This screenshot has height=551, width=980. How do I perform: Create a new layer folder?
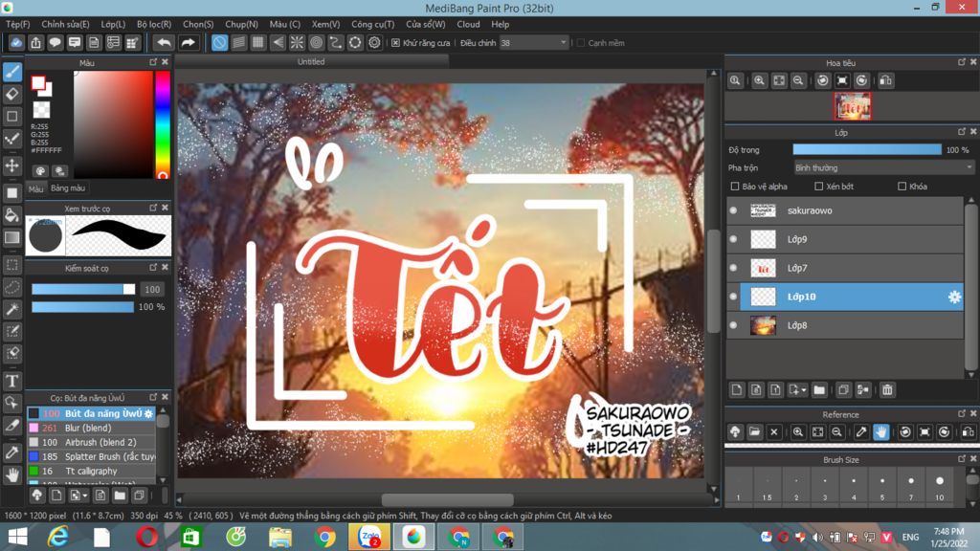click(819, 390)
